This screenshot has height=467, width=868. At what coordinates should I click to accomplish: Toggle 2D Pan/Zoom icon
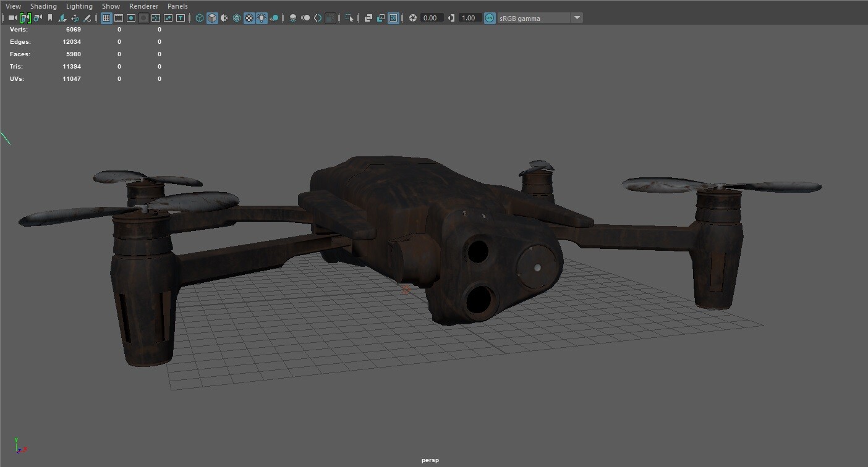(x=75, y=18)
